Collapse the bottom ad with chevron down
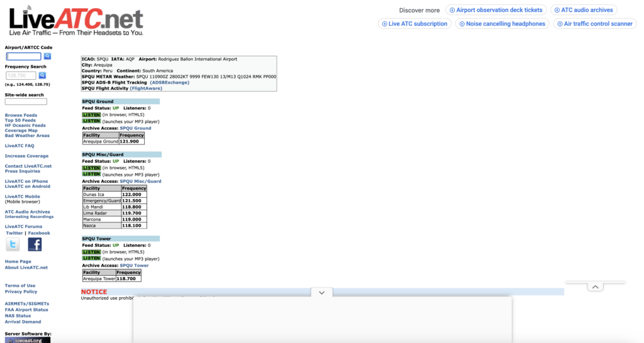644x343 pixels. [x=321, y=293]
